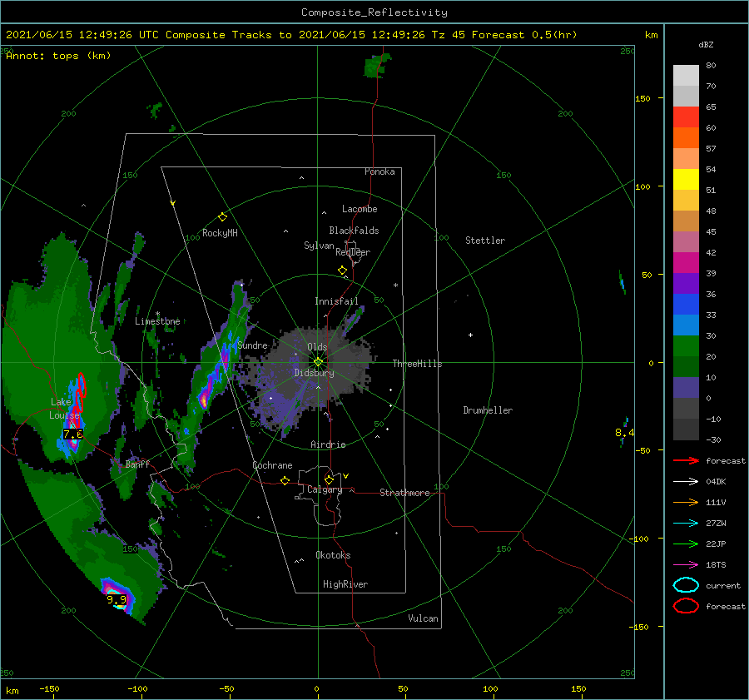Click the Sundre town label
The width and height of the screenshot is (749, 700).
pos(252,345)
